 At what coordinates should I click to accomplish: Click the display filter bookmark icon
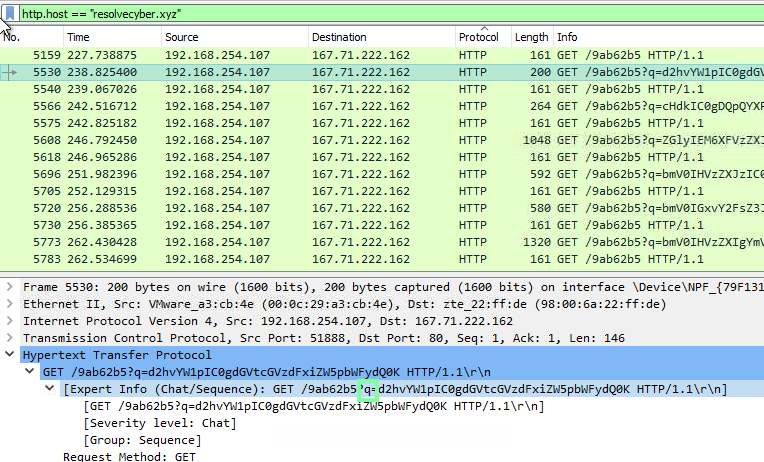click(10, 15)
